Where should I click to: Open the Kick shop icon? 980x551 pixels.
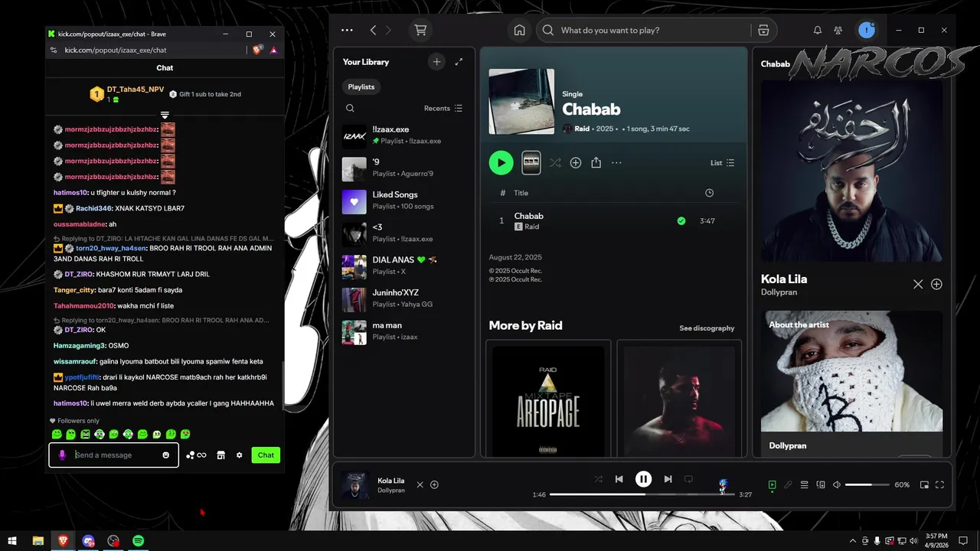coord(220,455)
